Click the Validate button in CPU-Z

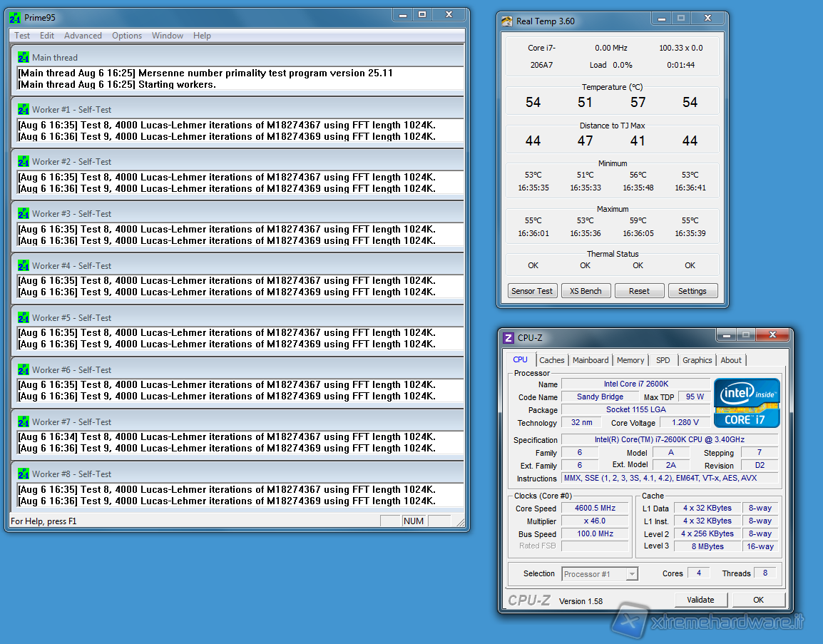tap(701, 600)
